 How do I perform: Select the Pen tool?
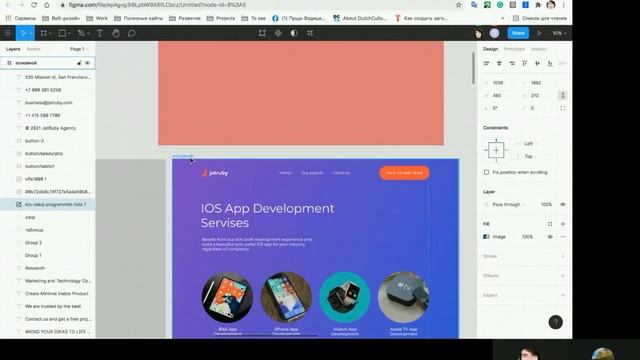pyautogui.click(x=81, y=33)
